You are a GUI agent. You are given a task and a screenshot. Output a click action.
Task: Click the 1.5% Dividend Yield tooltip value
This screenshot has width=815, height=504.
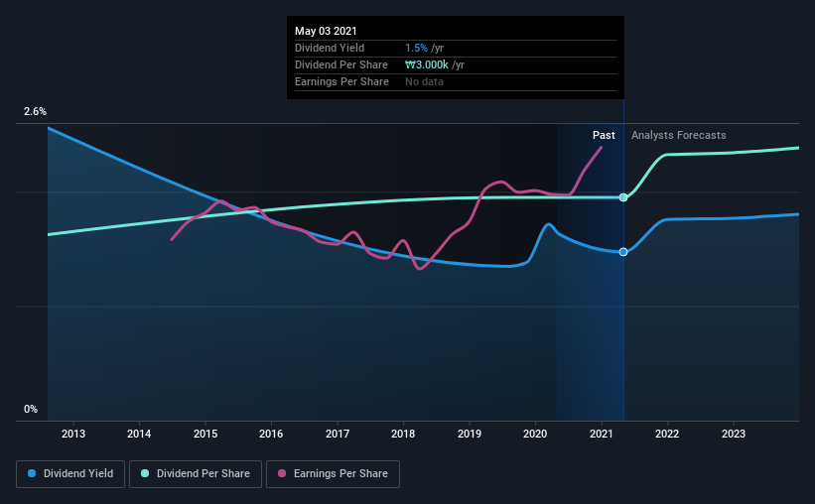(416, 48)
